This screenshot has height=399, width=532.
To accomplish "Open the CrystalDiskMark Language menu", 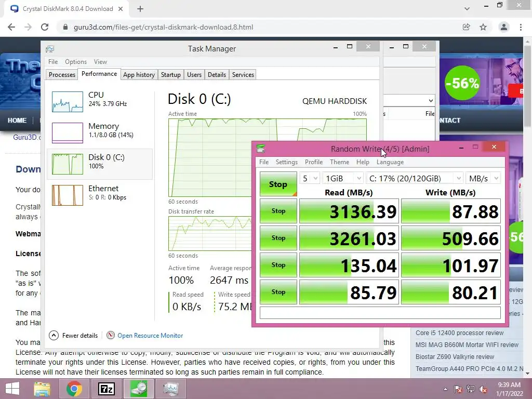I will (x=390, y=162).
